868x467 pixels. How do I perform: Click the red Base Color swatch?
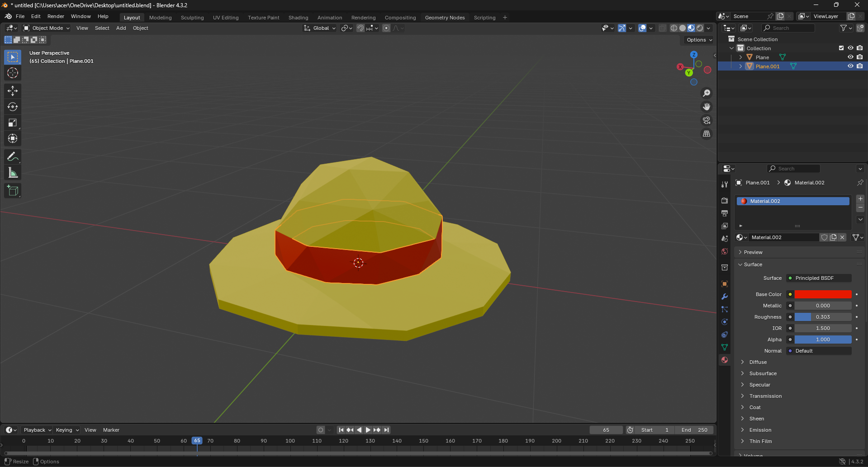point(823,294)
